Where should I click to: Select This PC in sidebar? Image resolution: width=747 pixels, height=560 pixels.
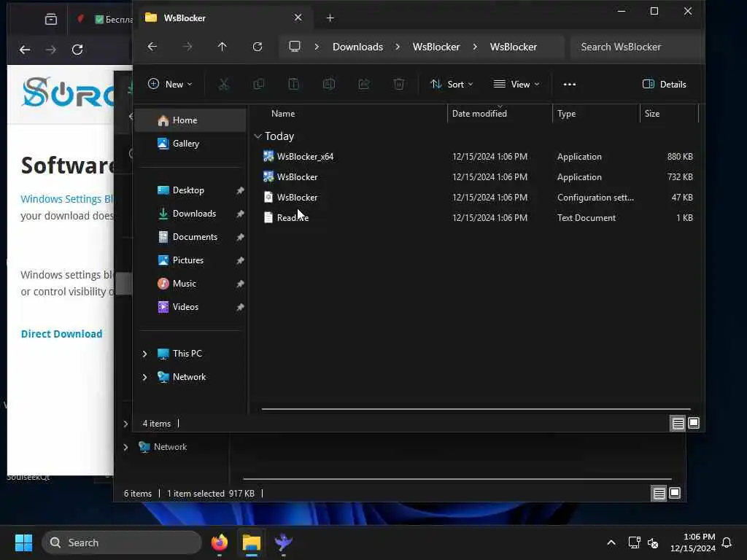[187, 354]
